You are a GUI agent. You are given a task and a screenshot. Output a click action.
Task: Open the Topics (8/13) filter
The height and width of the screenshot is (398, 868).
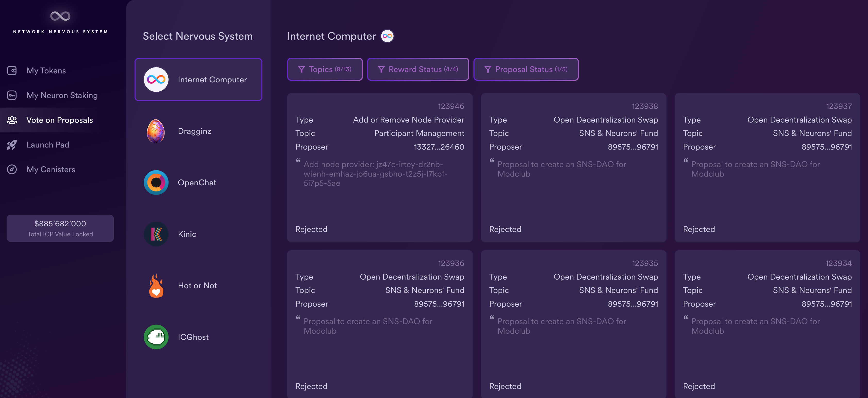click(325, 69)
